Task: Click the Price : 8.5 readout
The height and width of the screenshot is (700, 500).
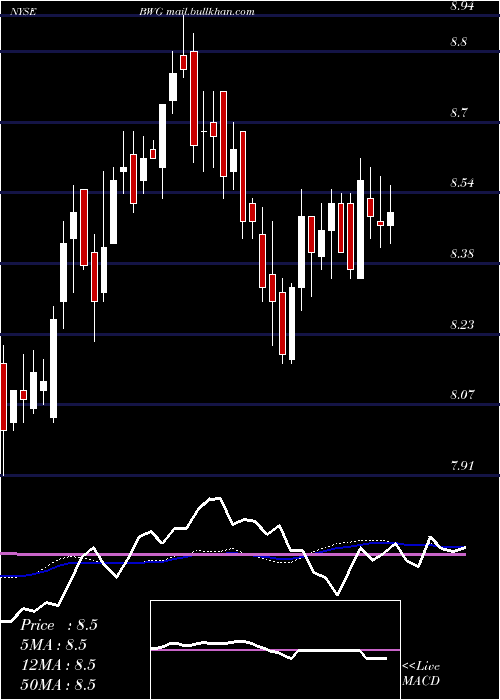Action: point(58,625)
